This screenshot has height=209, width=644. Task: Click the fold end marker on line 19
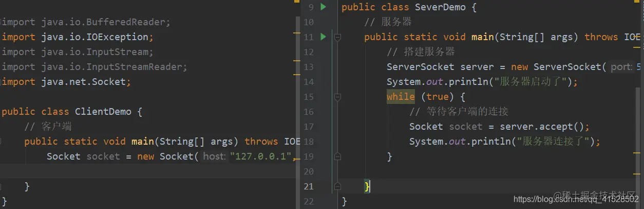(x=337, y=156)
